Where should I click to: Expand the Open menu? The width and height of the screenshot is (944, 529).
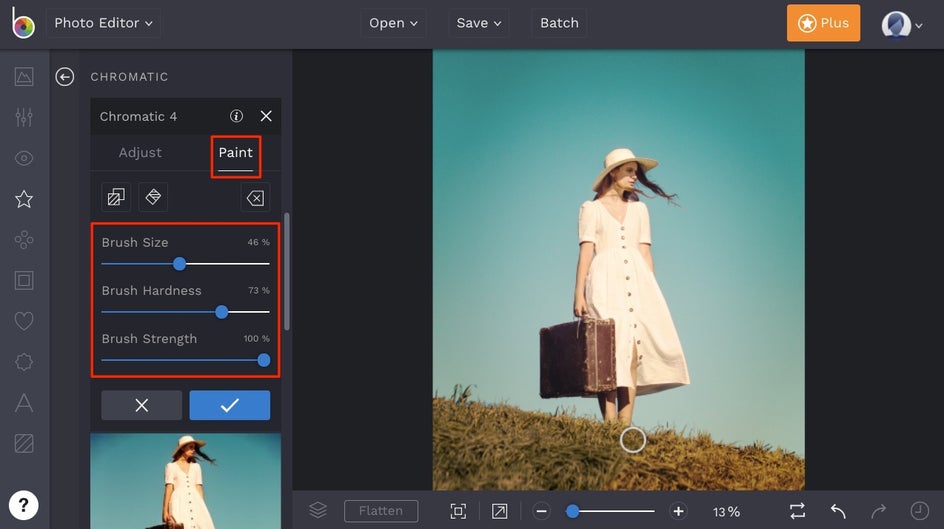[x=393, y=23]
